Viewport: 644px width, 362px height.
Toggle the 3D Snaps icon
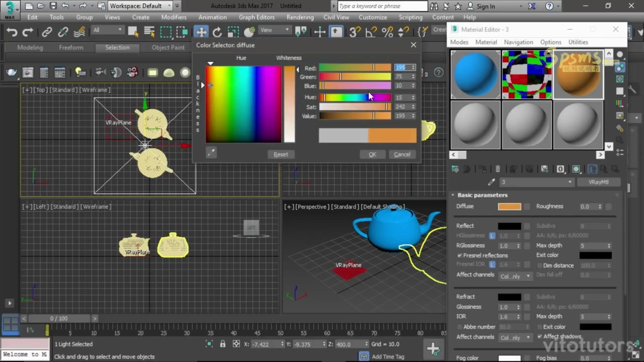(x=355, y=32)
